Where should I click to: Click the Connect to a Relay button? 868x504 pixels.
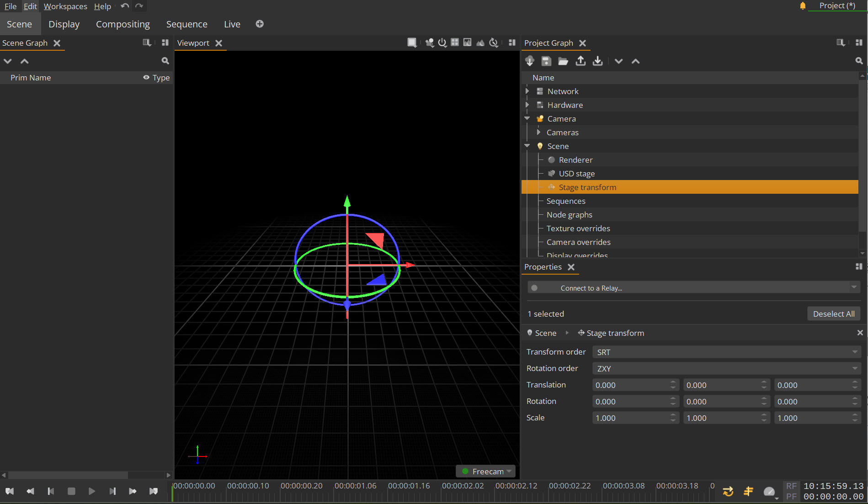(693, 288)
